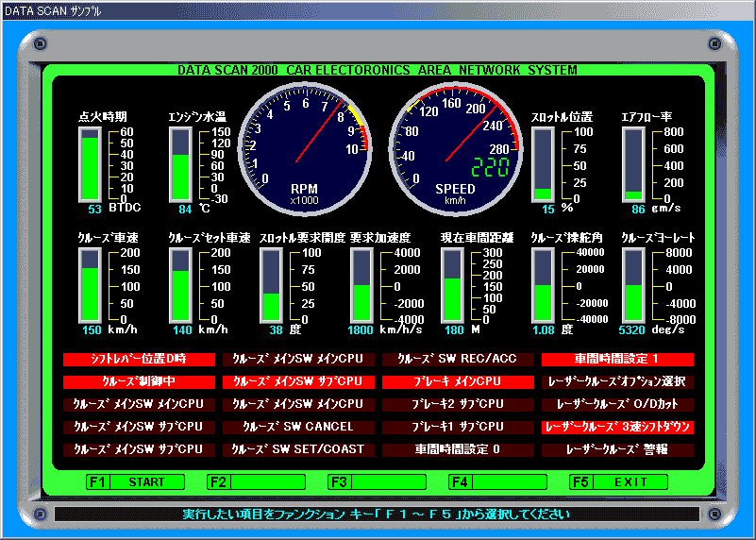Click the F1 START function button
756x540 pixels.
coord(136,481)
